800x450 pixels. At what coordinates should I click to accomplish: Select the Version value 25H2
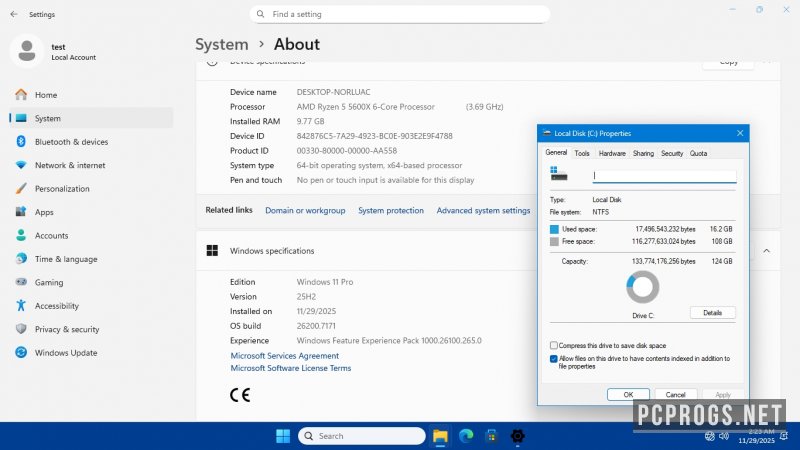[306, 296]
